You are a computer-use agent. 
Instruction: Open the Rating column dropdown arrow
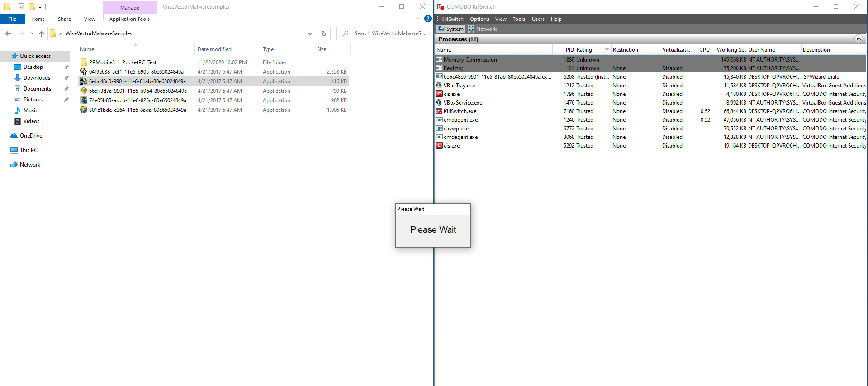[607, 50]
